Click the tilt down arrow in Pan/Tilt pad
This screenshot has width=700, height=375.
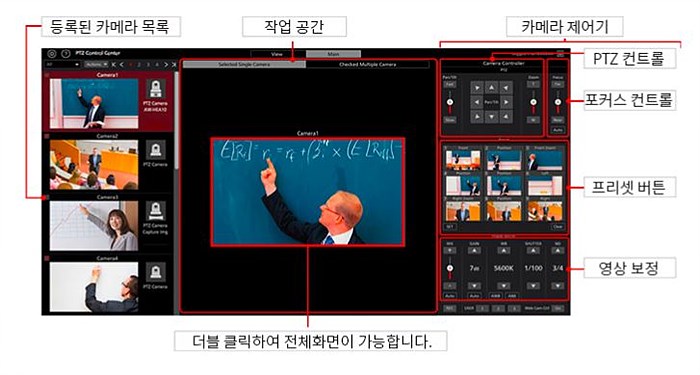coord(491,117)
